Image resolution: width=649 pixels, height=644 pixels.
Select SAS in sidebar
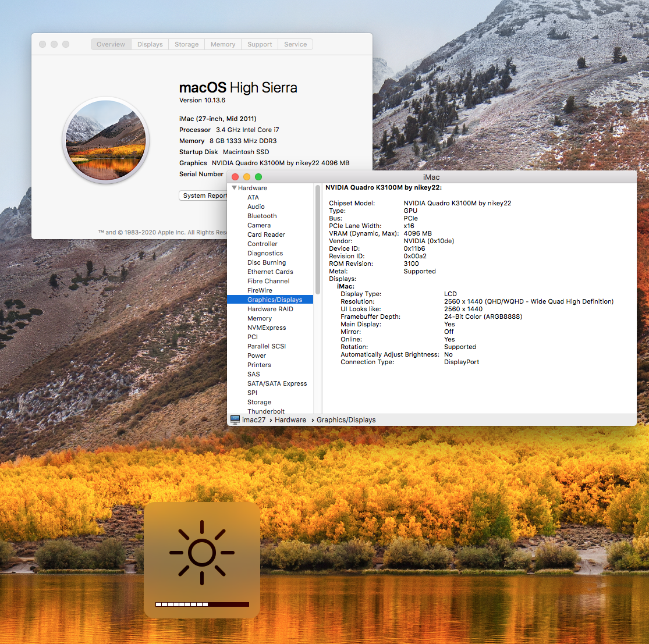tap(253, 374)
